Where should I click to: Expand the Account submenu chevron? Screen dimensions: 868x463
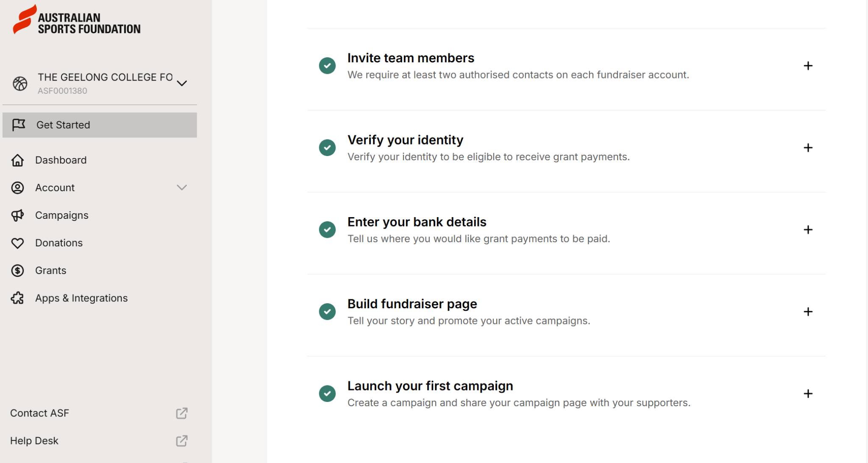[182, 187]
